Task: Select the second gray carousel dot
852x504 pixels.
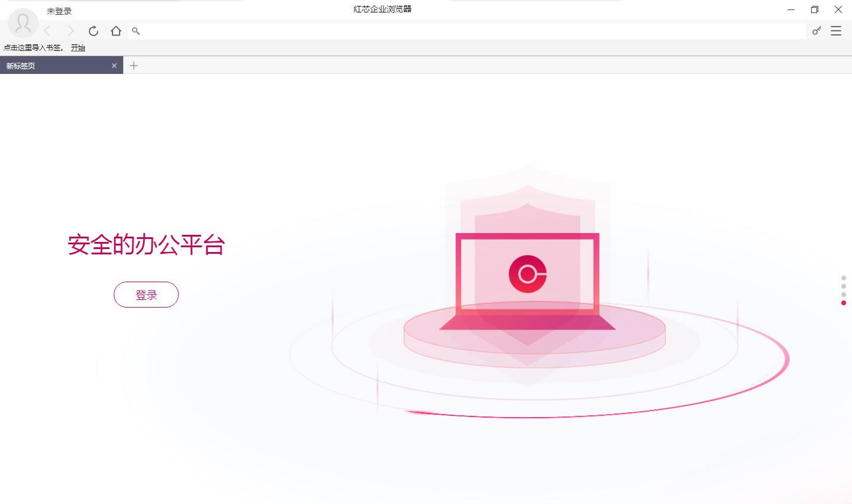Action: pos(844,286)
